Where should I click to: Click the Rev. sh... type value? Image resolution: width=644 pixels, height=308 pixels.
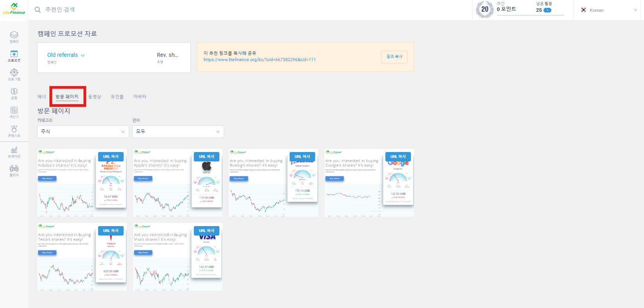168,55
